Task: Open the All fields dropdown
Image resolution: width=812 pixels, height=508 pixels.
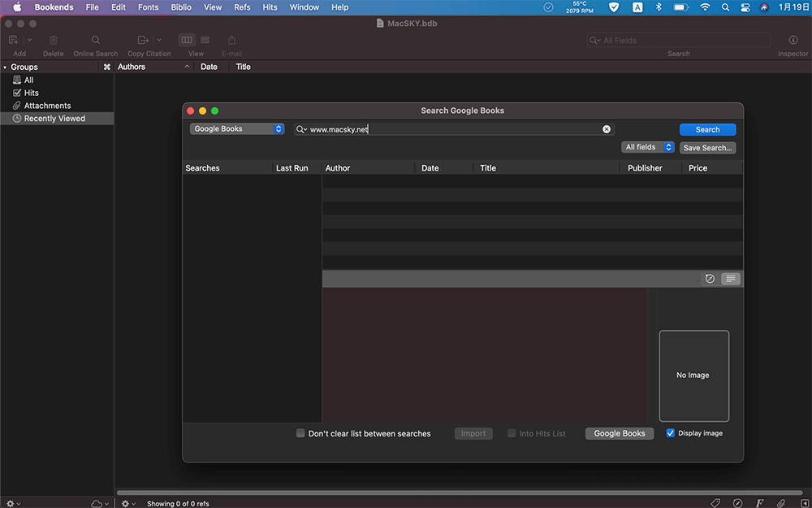Action: pyautogui.click(x=648, y=147)
